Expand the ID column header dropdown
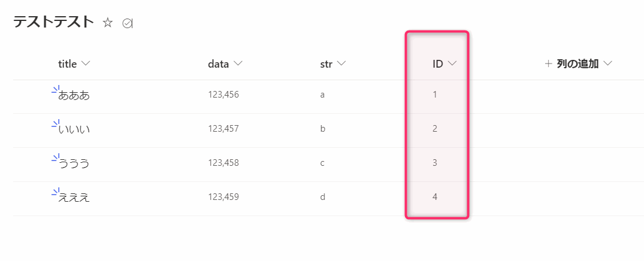 (x=452, y=63)
